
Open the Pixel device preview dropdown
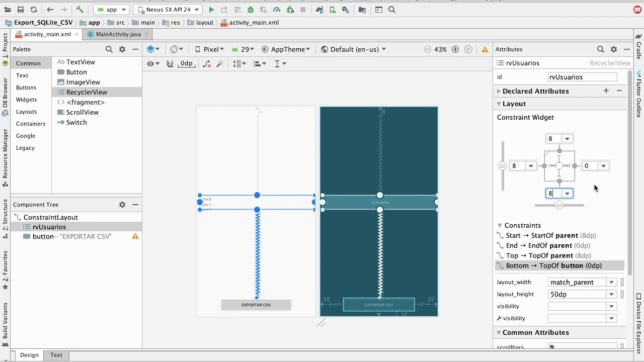click(x=209, y=49)
